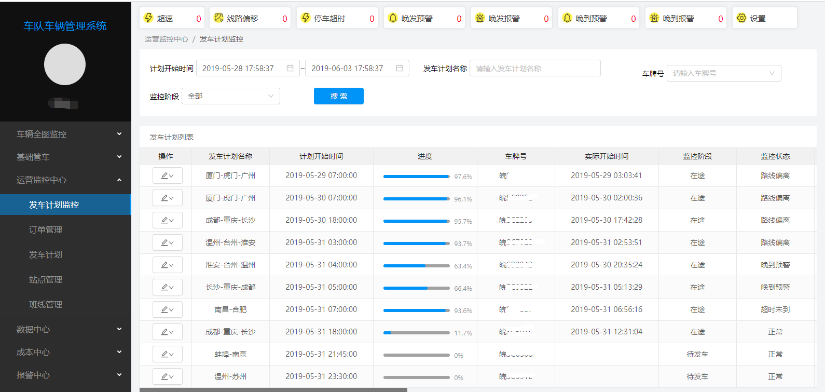The height and width of the screenshot is (392, 825).
Task: Click the 车队车辆管理系统 title link
Action: 65,25
